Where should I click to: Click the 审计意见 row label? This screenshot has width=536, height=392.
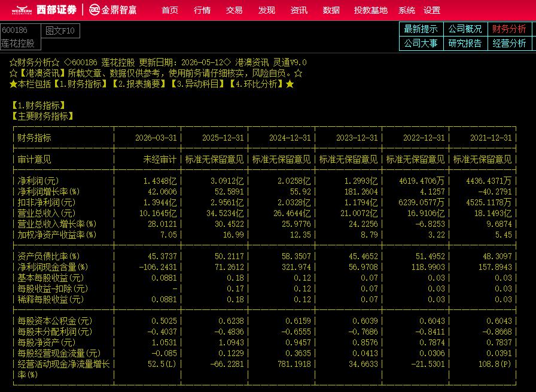pos(34,159)
